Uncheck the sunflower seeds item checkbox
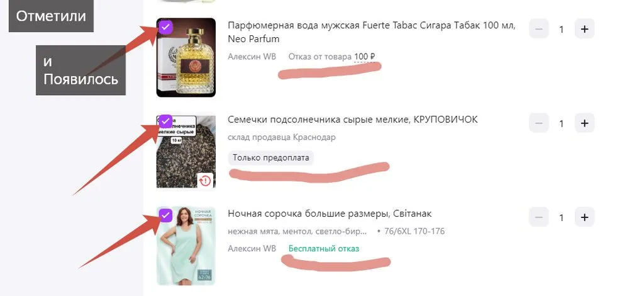Viewport: 644px width, 296px height. coord(165,122)
